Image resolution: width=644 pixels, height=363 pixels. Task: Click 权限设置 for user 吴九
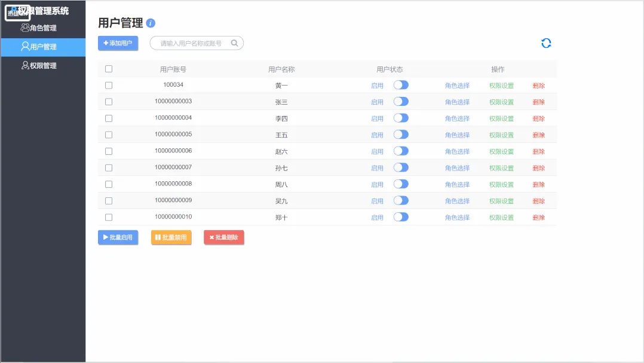coord(501,201)
